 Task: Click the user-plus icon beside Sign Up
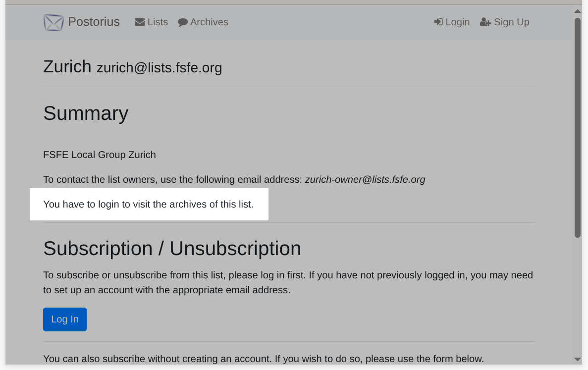pos(485,22)
